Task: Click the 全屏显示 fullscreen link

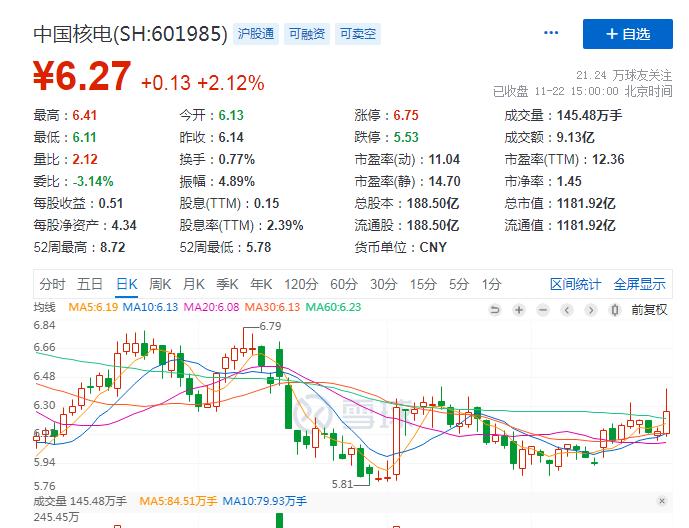Action: pos(639,284)
